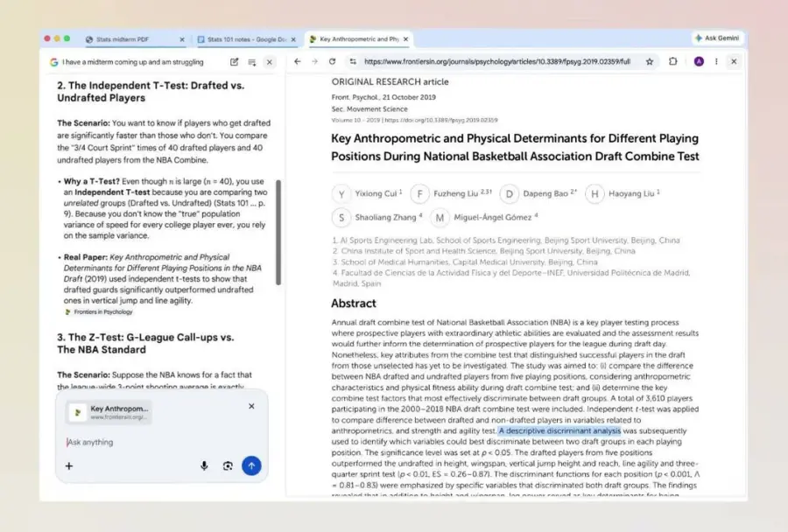Add an attachment with the plus icon
The image size is (788, 532).
coord(69,465)
